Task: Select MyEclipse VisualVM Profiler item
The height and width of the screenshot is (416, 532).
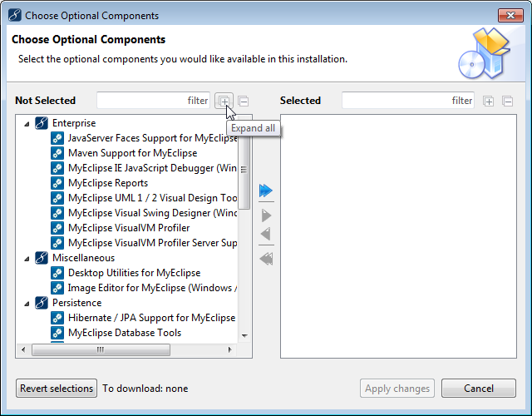Action: coord(129,228)
